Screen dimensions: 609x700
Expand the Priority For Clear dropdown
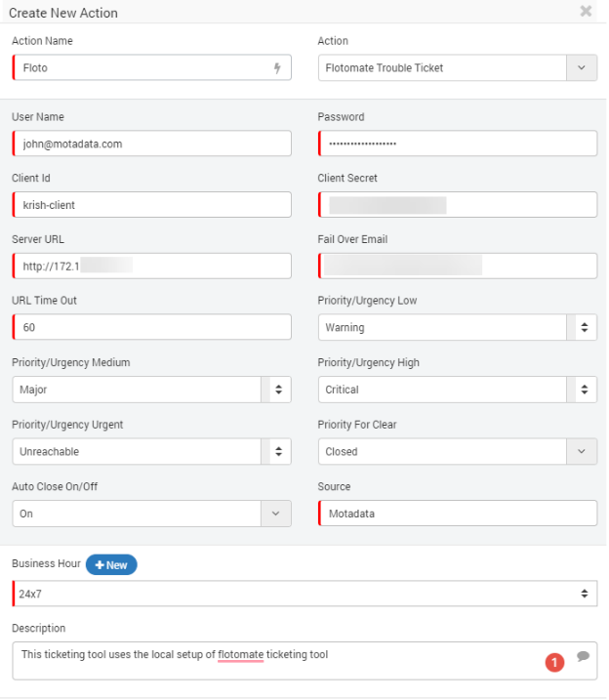pyautogui.click(x=581, y=451)
